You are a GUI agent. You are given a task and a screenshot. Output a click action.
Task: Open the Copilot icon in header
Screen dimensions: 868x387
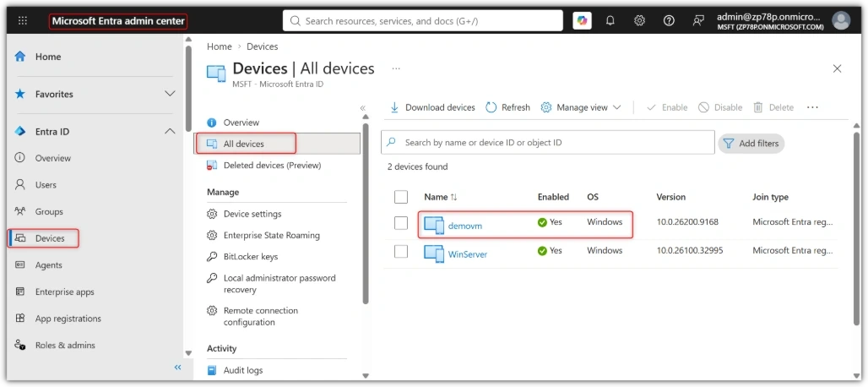582,20
